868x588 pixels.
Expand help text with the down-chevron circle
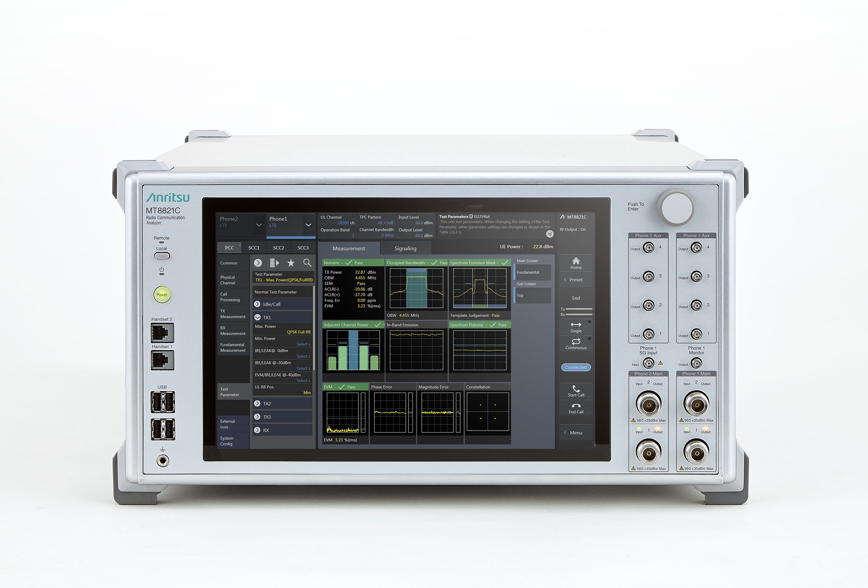tap(549, 234)
